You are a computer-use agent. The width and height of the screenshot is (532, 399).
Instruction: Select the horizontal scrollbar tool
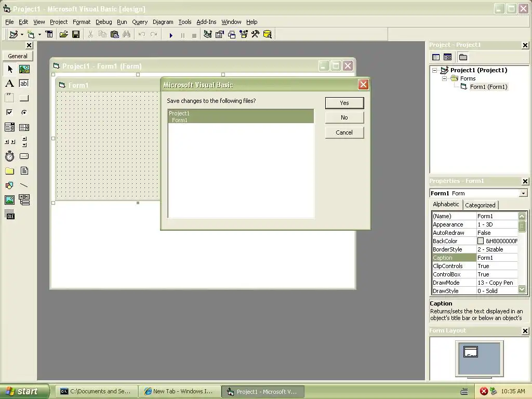(10, 141)
